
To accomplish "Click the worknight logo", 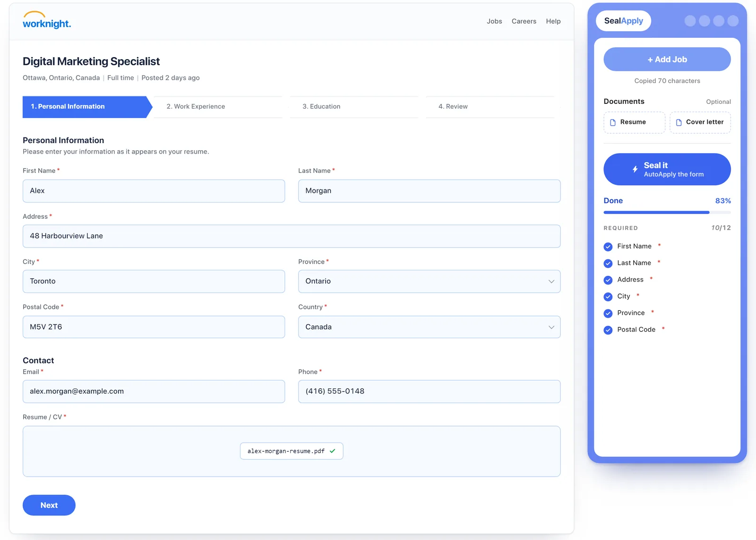I will [47, 20].
